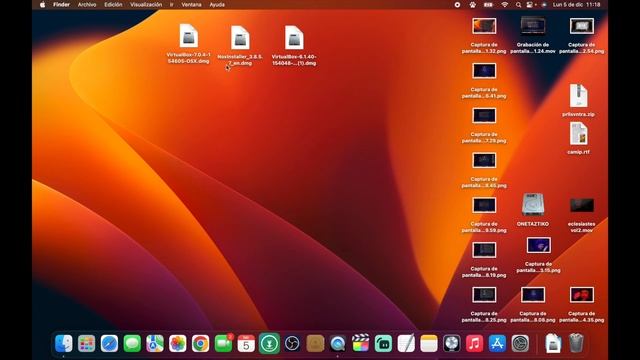This screenshot has height=360, width=640.
Task: Click date and time Lun 5 de dic
Action: coord(576,5)
